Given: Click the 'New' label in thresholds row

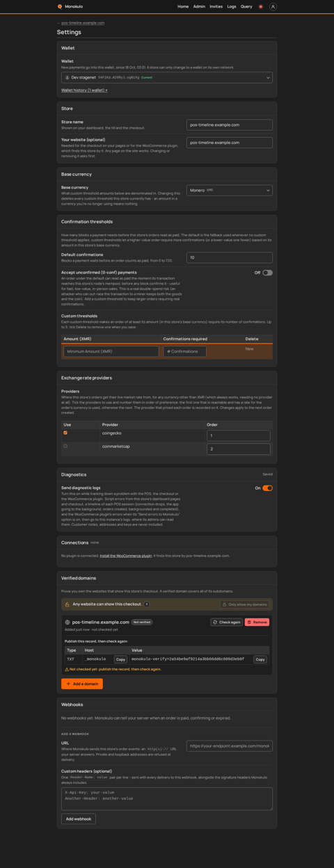Looking at the screenshot, I should tap(249, 349).
